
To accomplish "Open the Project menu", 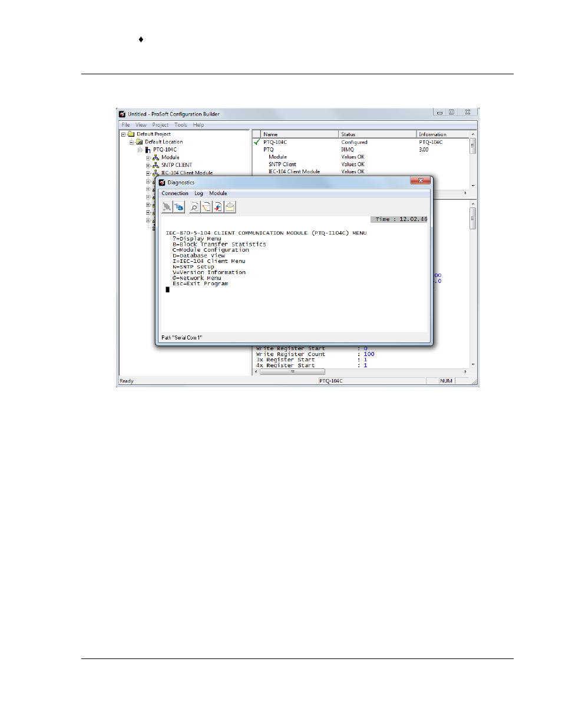I will click(160, 125).
